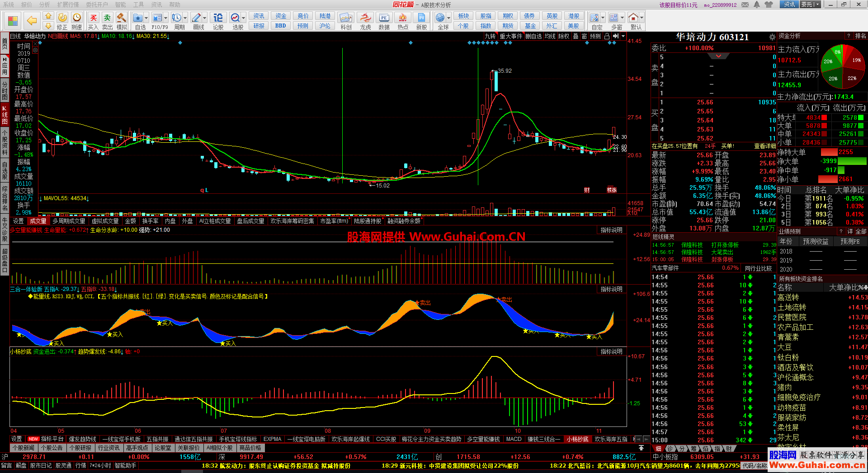Screen dimensions: 868x473
Task: Click the 修正 correction icon
Action: (62, 21)
